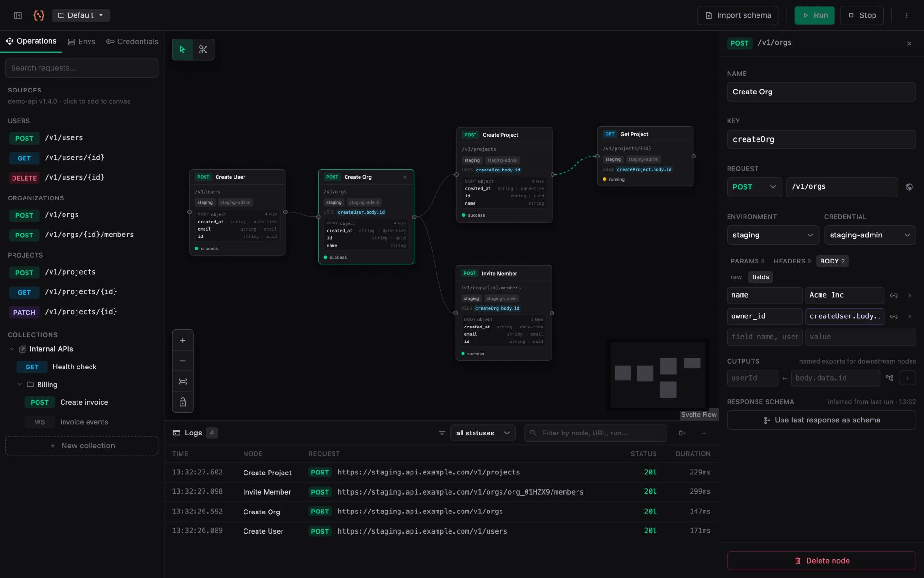Switch body editor to fields mode
Screen dimensions: 924x578
coord(760,277)
